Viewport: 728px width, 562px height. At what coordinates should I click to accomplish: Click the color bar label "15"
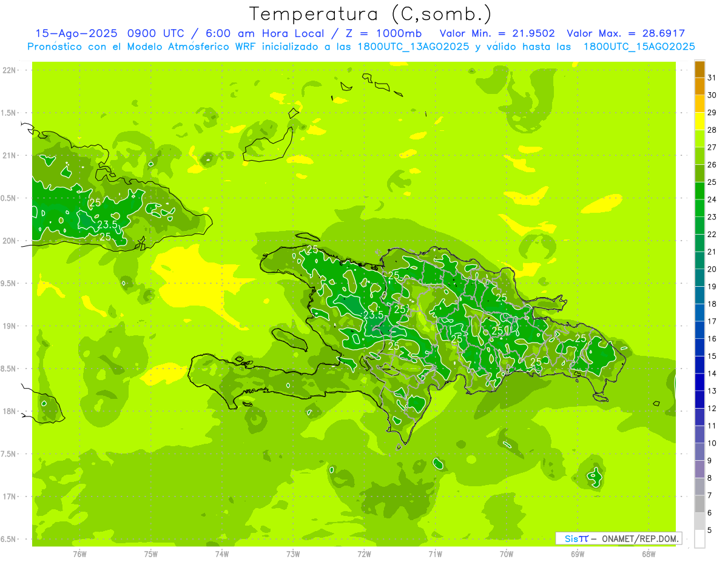pyautogui.click(x=712, y=356)
